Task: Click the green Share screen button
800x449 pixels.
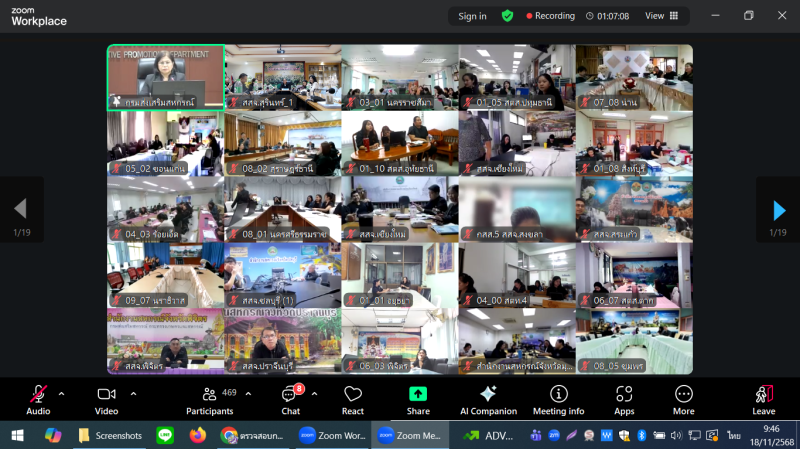Action: 418,397
